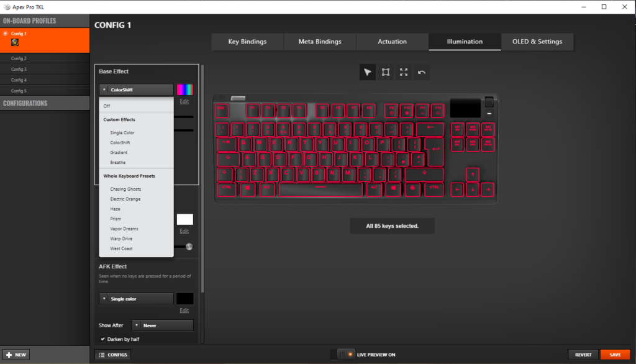The width and height of the screenshot is (636, 364).
Task: Toggle the Darken by half checkbox
Action: pos(102,339)
